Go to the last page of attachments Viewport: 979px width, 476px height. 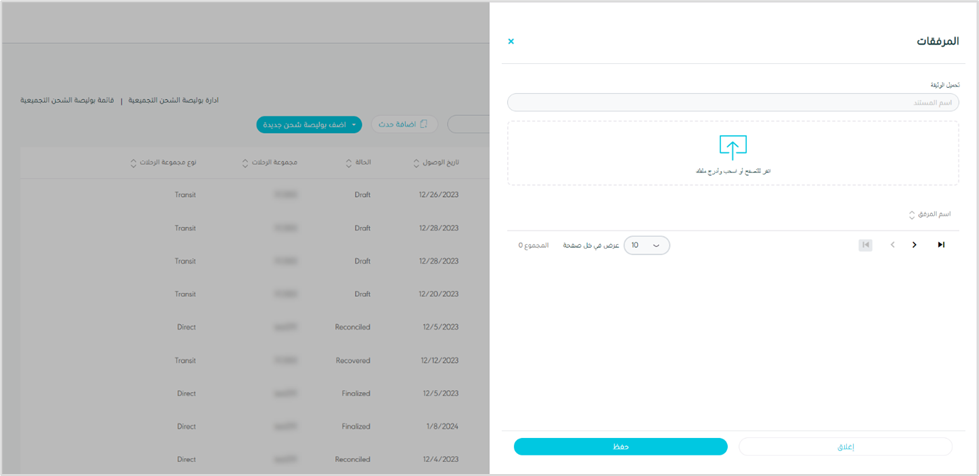pos(941,245)
